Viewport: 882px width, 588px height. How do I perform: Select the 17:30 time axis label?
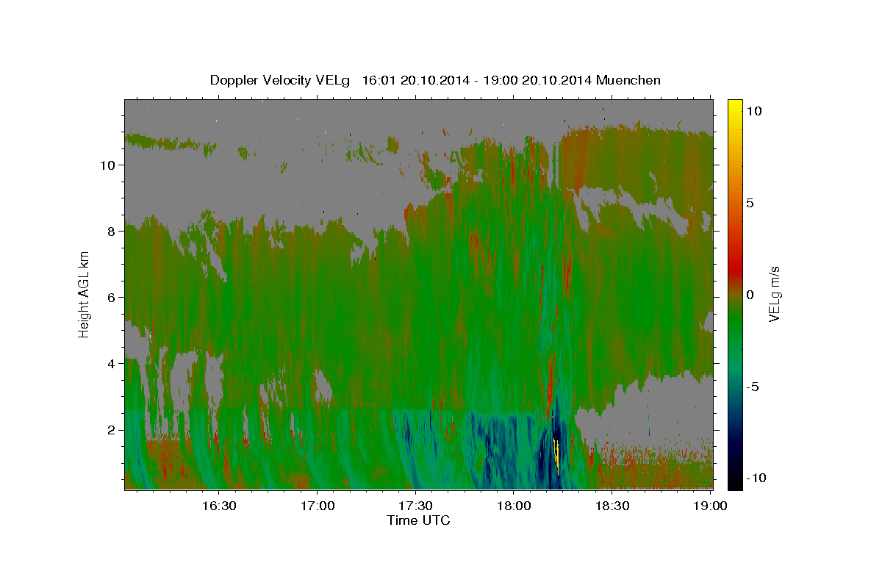[415, 506]
